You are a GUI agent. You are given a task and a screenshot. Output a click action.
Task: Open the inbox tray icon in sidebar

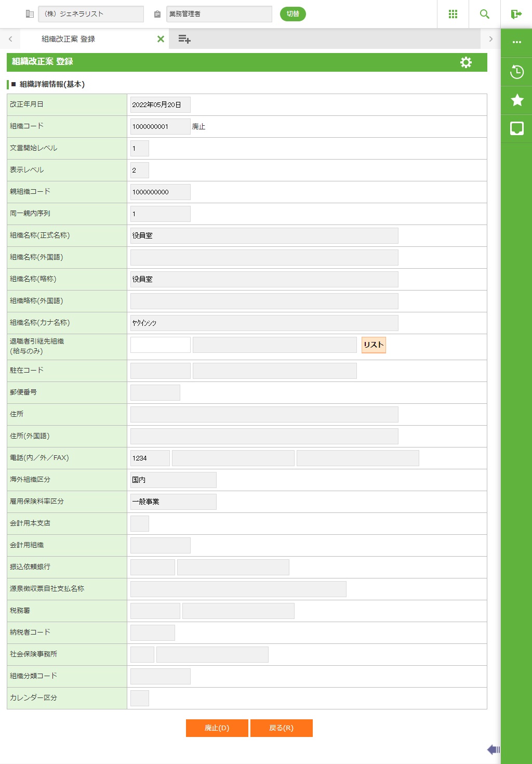click(x=517, y=128)
